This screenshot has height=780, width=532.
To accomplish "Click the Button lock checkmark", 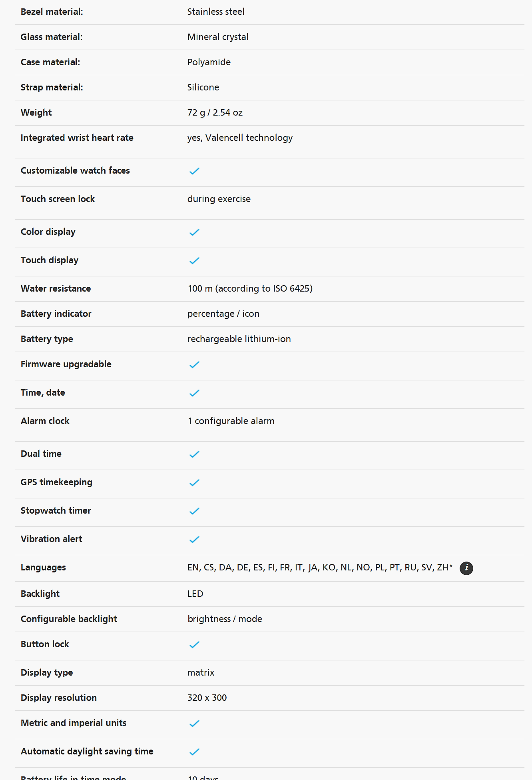I will (194, 645).
